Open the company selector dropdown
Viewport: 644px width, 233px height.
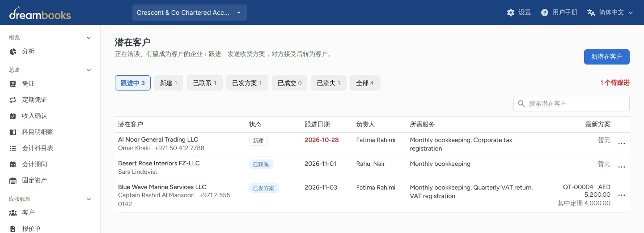coord(190,13)
